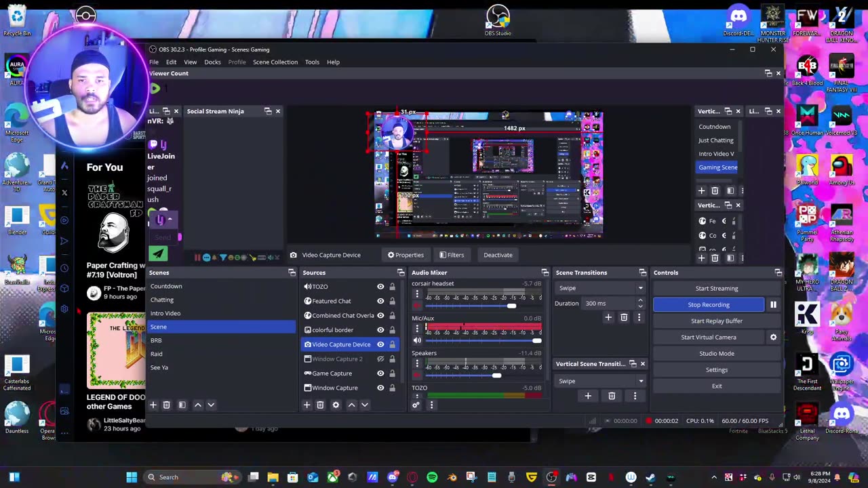Edit the Duration 300 ms field
This screenshot has height=488, width=868.
point(608,303)
